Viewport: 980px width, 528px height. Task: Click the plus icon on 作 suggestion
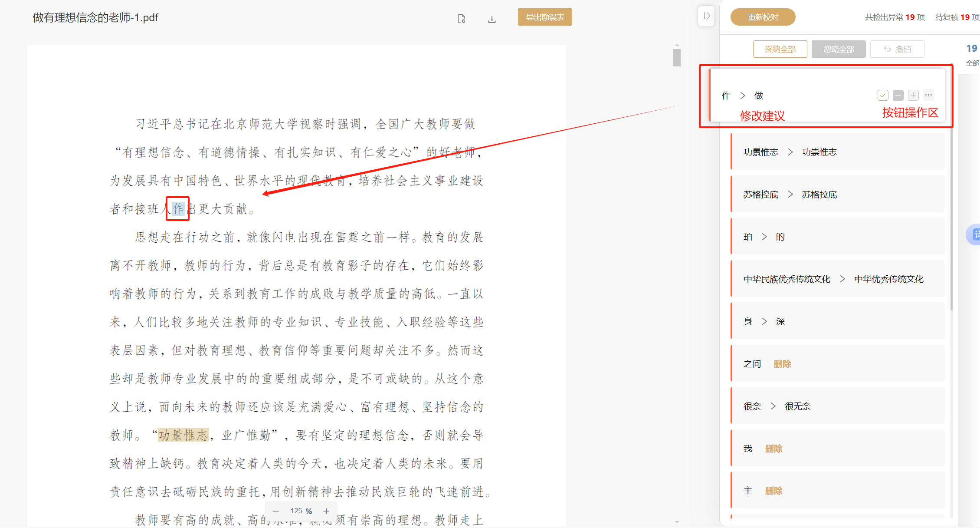(913, 95)
